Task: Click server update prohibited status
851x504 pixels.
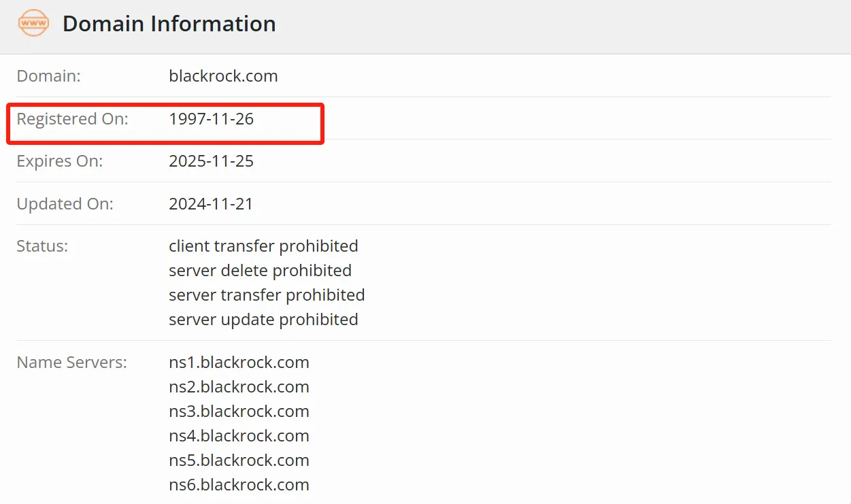Action: [263, 319]
